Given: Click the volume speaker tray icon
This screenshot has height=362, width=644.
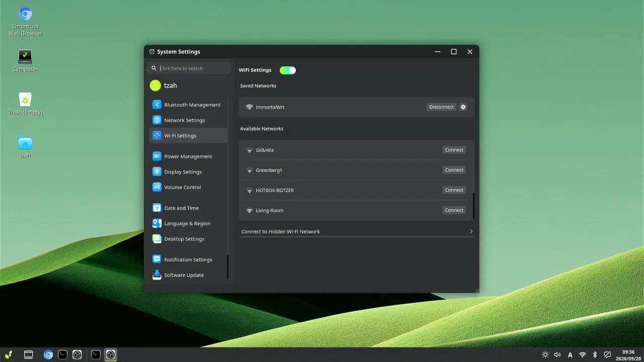Looking at the screenshot, I should 557,354.
